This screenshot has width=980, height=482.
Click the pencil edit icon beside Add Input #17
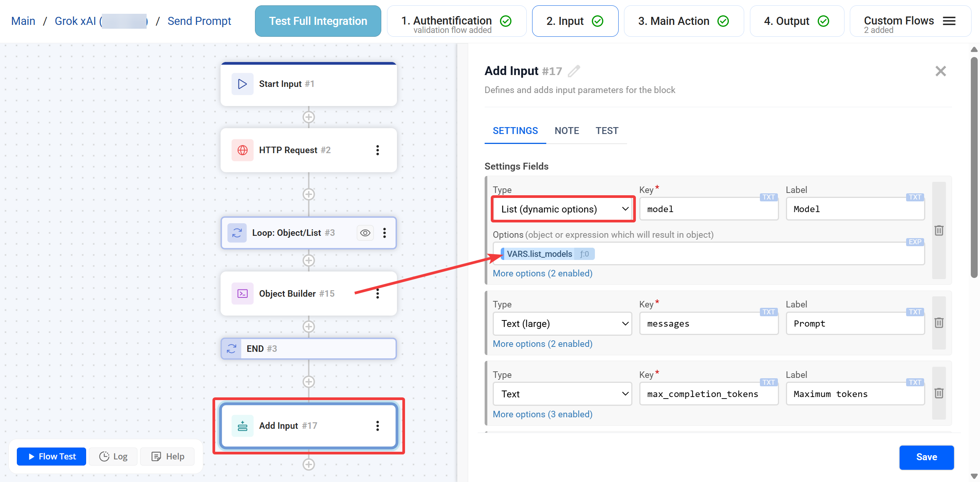click(x=573, y=71)
